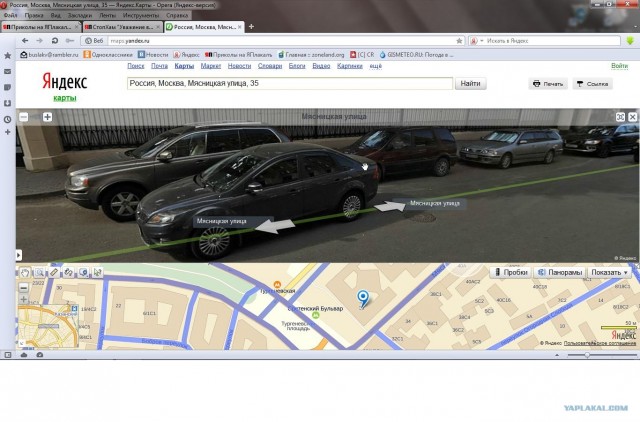The width and height of the screenshot is (640, 422).
Task: Toggle Пробки traffic layer
Action: click(511, 272)
